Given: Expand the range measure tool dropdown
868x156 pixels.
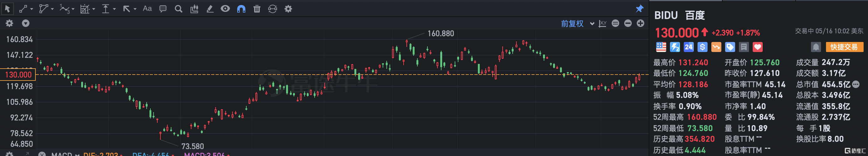Looking at the screenshot, I should coord(114,9).
